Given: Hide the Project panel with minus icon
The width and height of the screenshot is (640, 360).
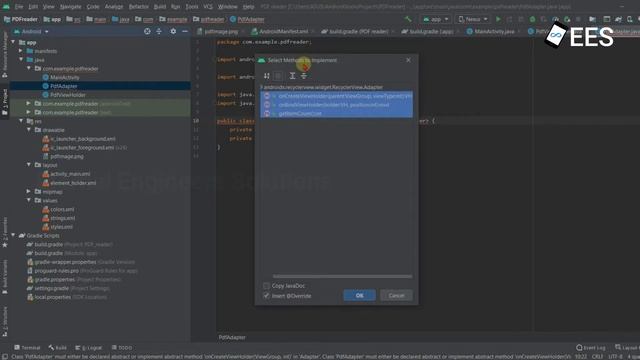Looking at the screenshot, I should pyautogui.click(x=185, y=31).
